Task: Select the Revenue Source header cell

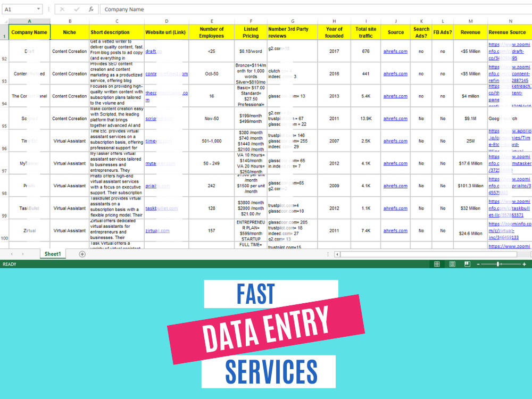Action: coord(510,32)
